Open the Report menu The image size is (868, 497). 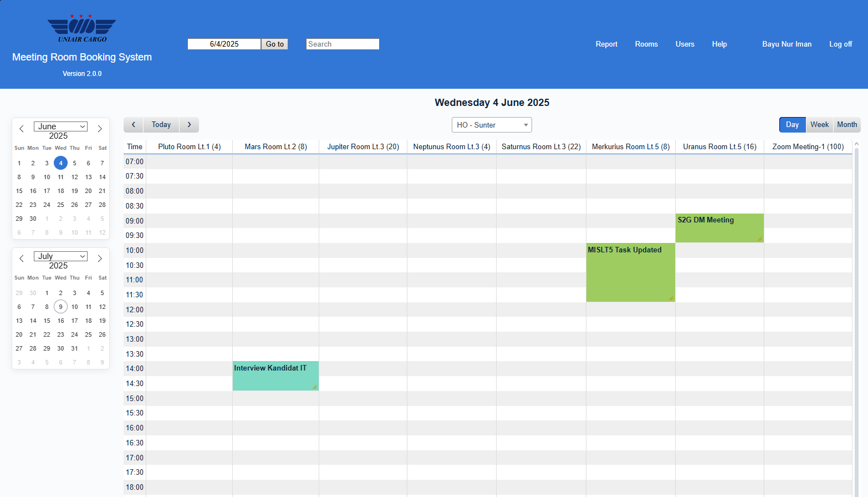click(606, 44)
